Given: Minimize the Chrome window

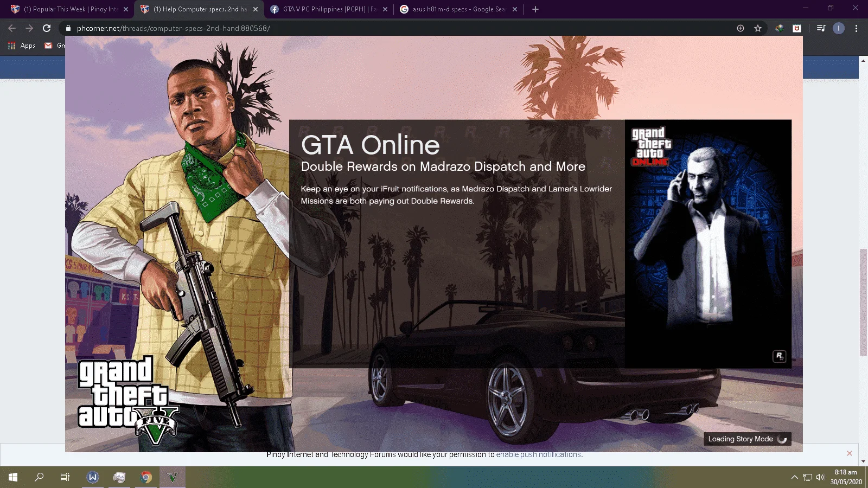Looking at the screenshot, I should point(806,8).
